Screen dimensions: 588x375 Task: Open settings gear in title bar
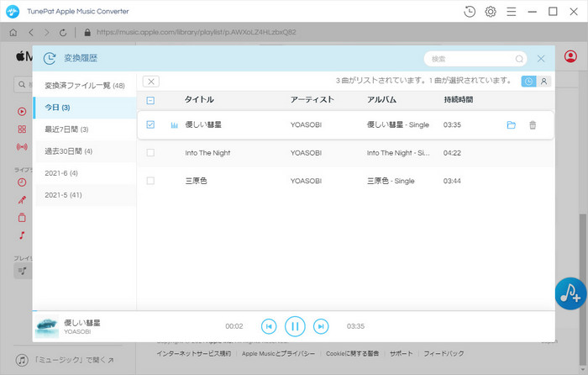point(490,12)
